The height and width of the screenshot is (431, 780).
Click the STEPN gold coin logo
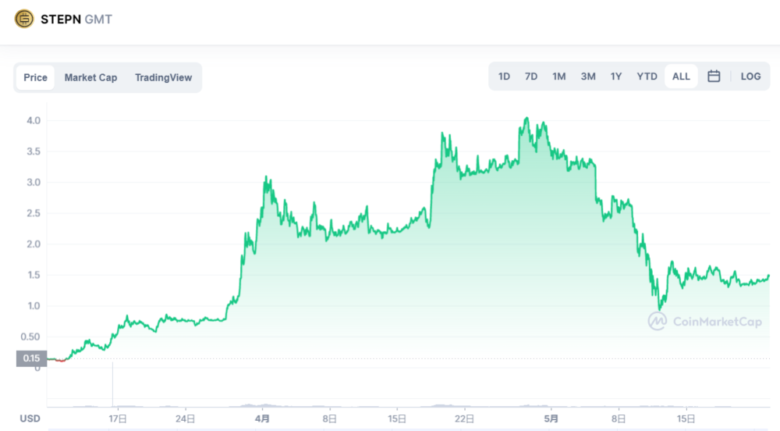pos(24,19)
